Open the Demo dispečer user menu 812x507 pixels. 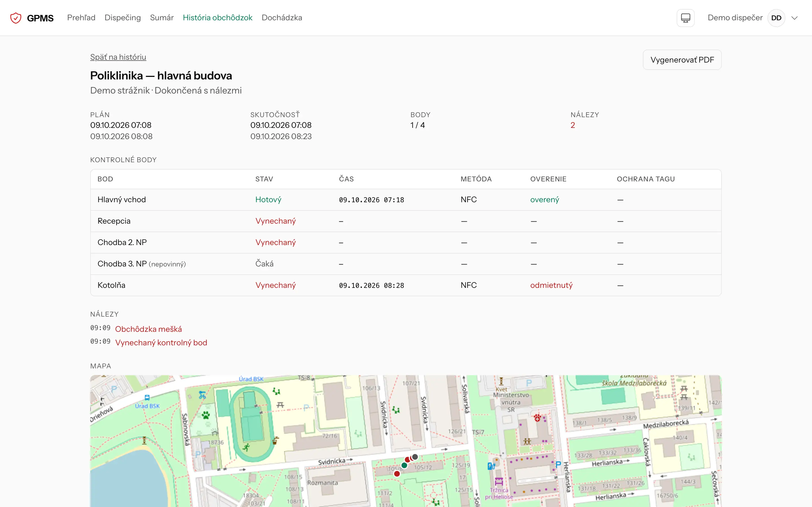pos(735,18)
